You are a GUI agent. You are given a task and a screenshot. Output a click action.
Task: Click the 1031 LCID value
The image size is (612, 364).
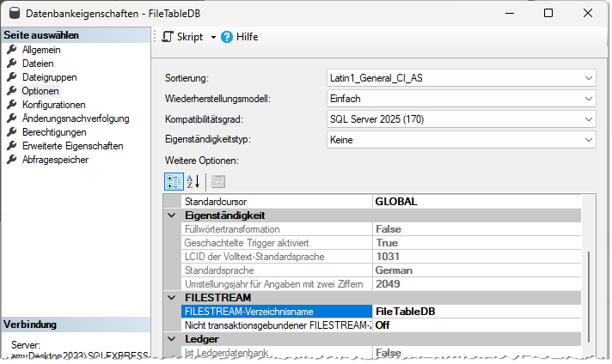(x=388, y=257)
